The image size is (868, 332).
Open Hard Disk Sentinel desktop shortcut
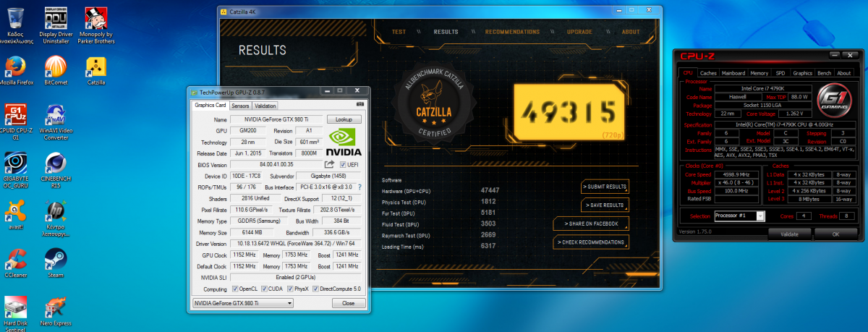(16, 313)
